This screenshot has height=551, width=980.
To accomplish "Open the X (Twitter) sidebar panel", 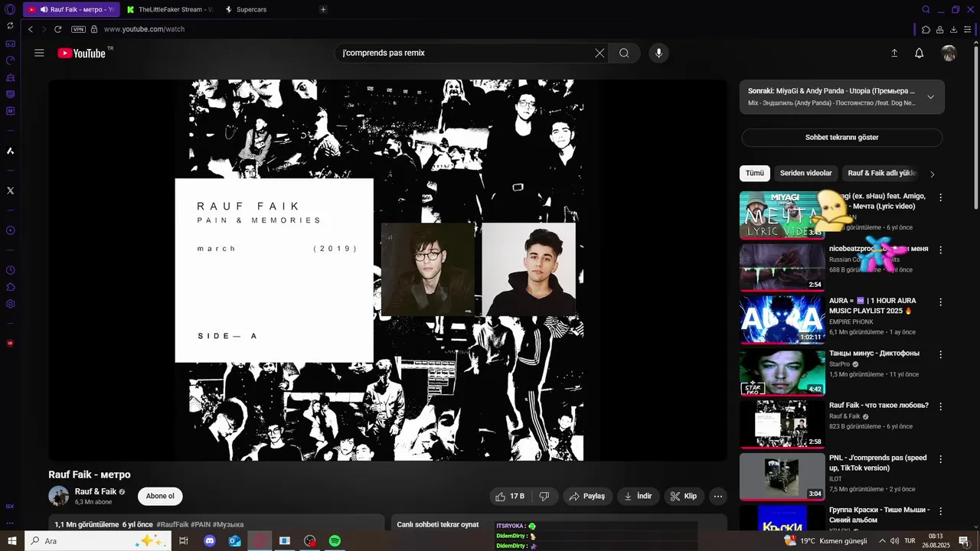I will pos(10,191).
